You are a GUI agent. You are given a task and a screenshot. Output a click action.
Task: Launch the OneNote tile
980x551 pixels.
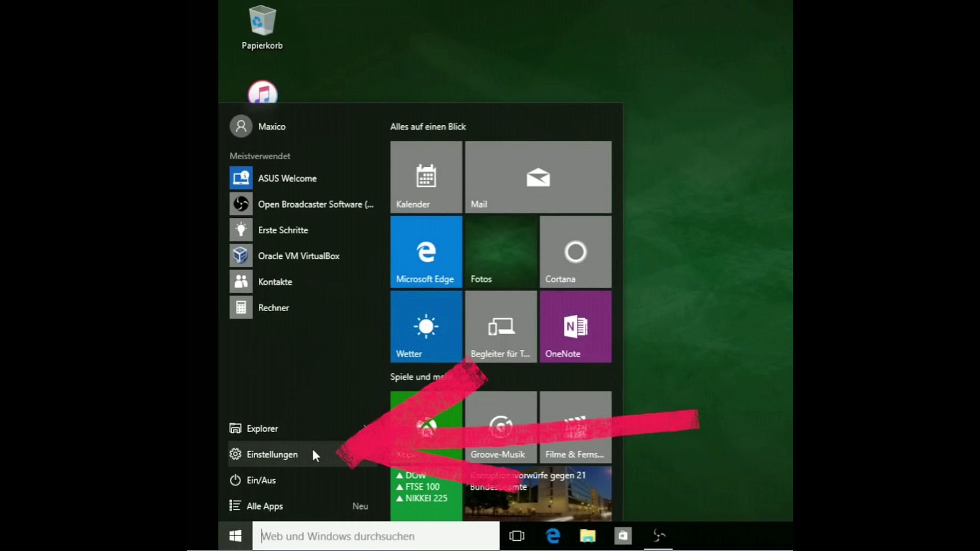click(x=575, y=327)
